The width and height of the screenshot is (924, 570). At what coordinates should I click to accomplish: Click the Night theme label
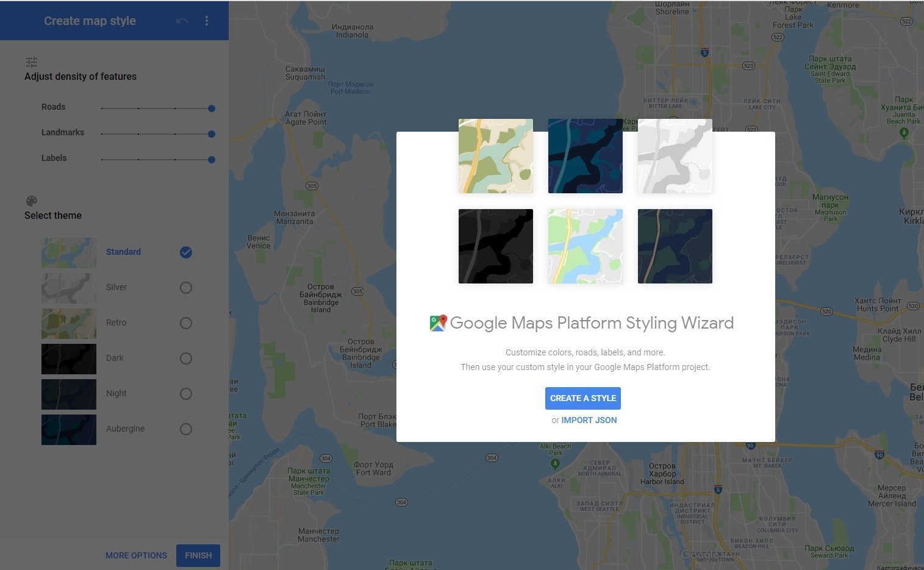(x=116, y=393)
